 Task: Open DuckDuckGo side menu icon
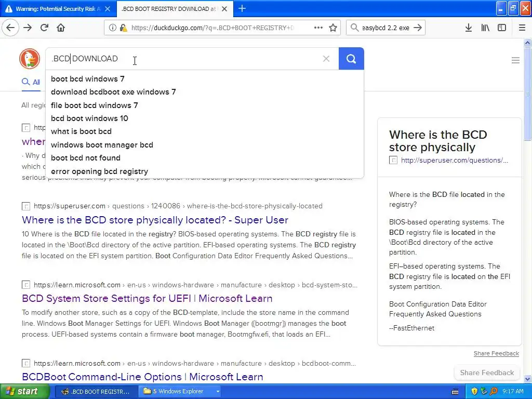pyautogui.click(x=515, y=60)
